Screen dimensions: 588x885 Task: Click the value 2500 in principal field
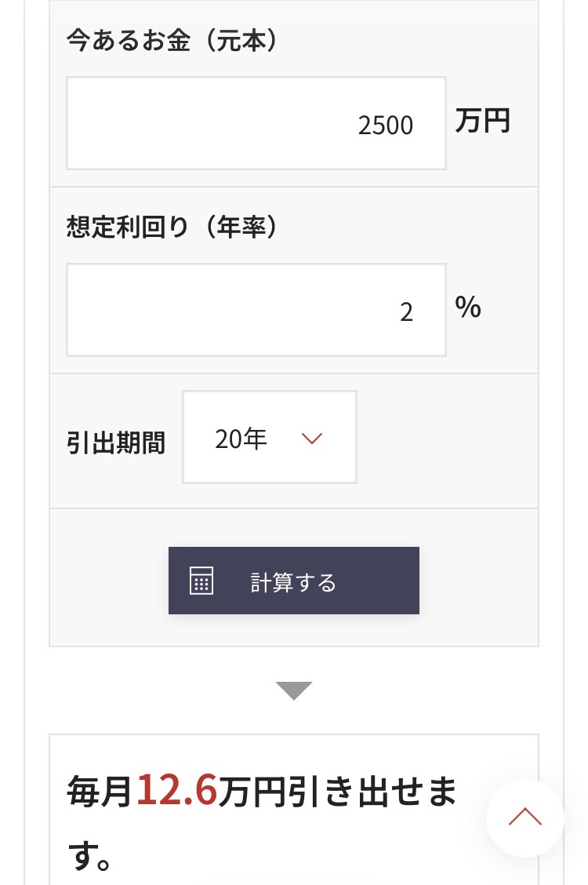click(385, 126)
